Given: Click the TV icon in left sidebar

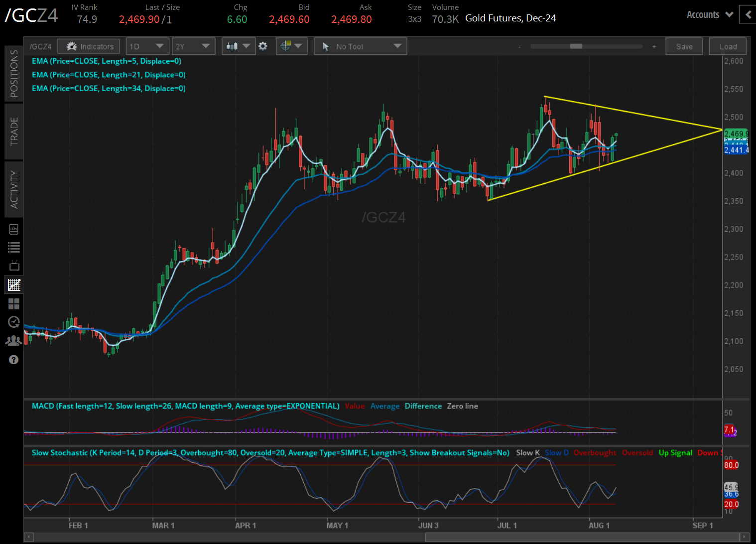Looking at the screenshot, I should pyautogui.click(x=14, y=266).
